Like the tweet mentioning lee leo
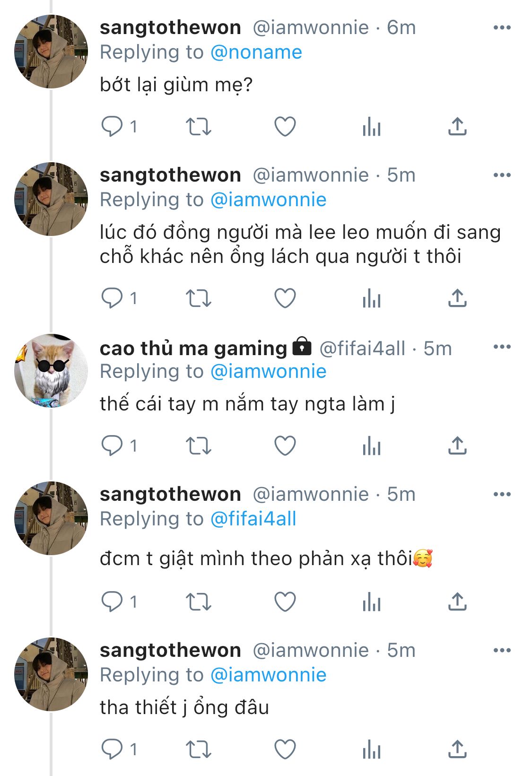The image size is (532, 776). coord(285,298)
